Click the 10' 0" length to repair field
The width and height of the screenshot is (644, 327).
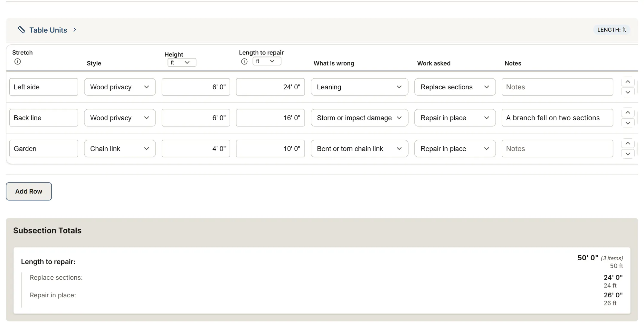tap(270, 149)
